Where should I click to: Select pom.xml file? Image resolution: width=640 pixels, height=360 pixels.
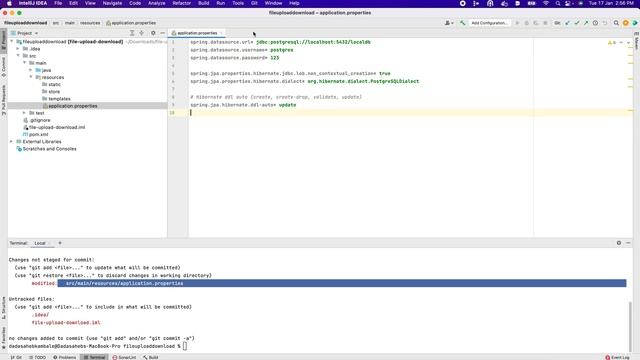click(35, 134)
